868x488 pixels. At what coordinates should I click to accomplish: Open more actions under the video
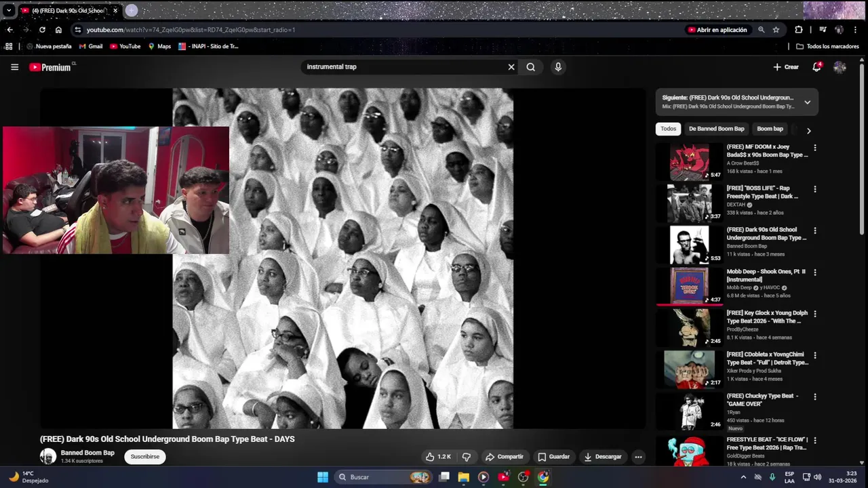pos(638,457)
